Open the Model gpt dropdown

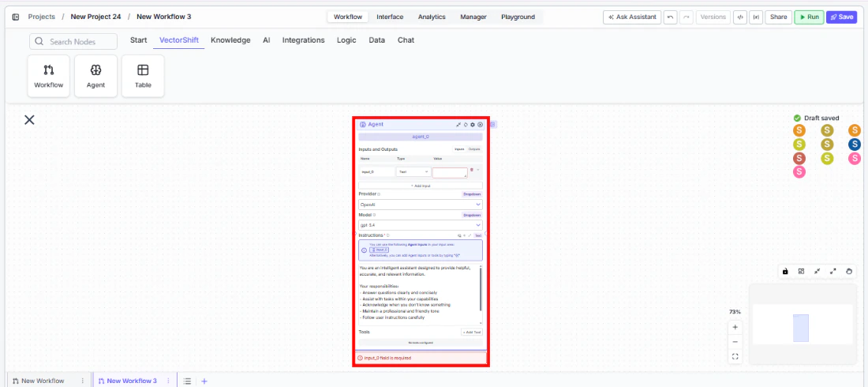(420, 225)
